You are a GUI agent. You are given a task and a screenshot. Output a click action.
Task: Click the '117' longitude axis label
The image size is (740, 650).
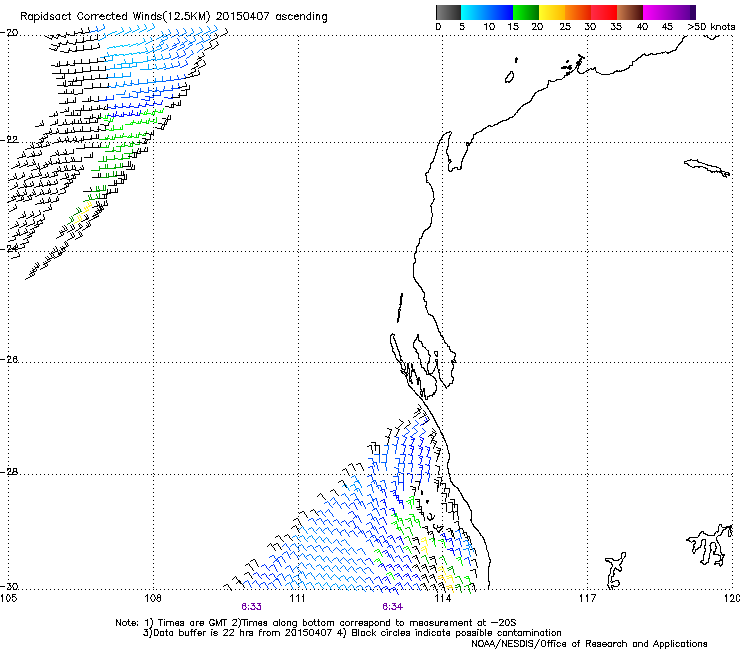[588, 599]
